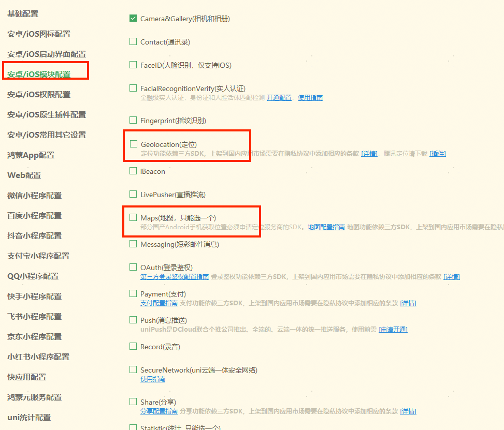Click the 详情 link under OAuth
The height and width of the screenshot is (430, 504).
(x=452, y=276)
